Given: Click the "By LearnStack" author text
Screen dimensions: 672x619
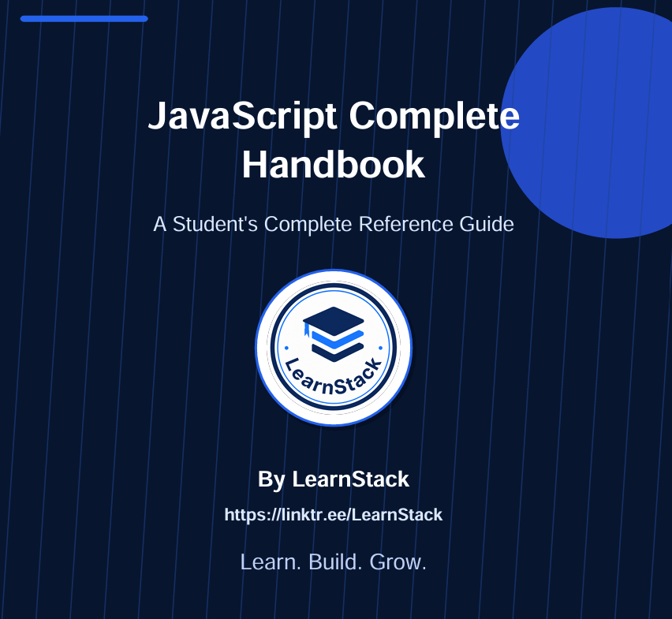Looking at the screenshot, I should coord(334,479).
